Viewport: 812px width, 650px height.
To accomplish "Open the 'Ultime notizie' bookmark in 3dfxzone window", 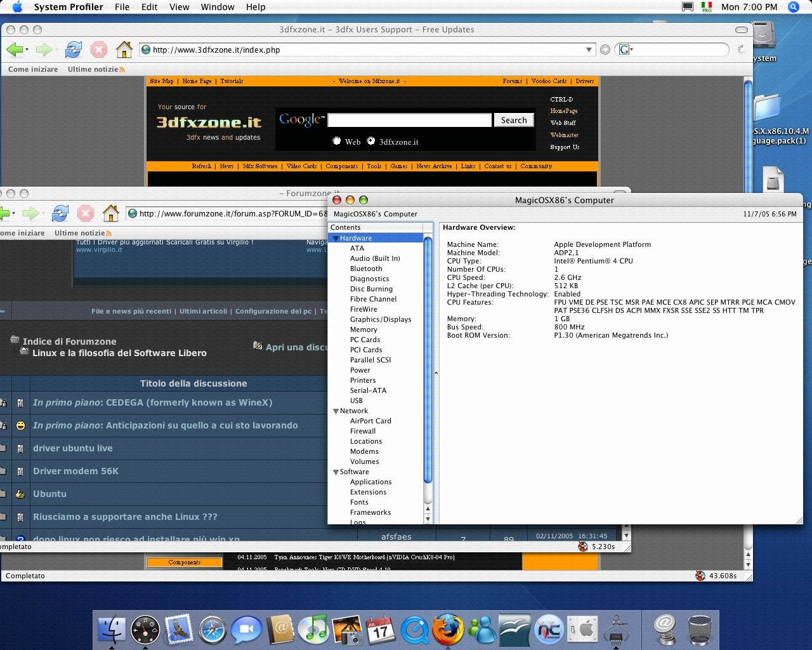I will [96, 69].
